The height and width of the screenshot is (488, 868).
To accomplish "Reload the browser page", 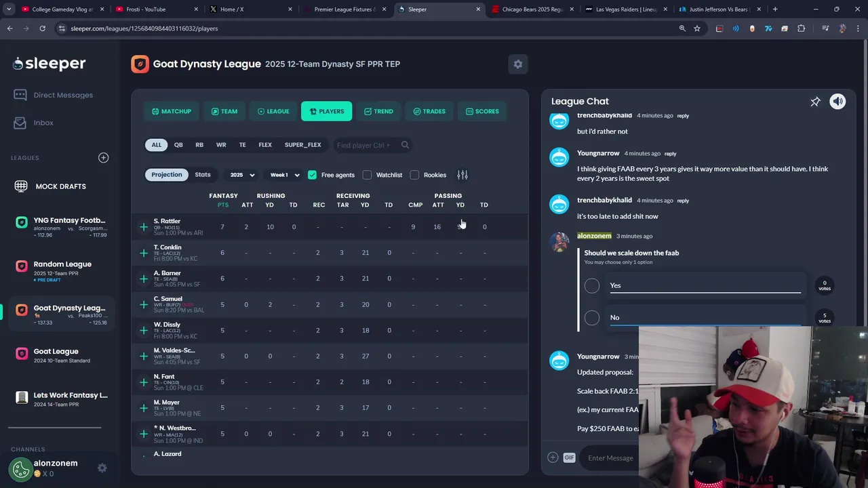I will pyautogui.click(x=42, y=28).
